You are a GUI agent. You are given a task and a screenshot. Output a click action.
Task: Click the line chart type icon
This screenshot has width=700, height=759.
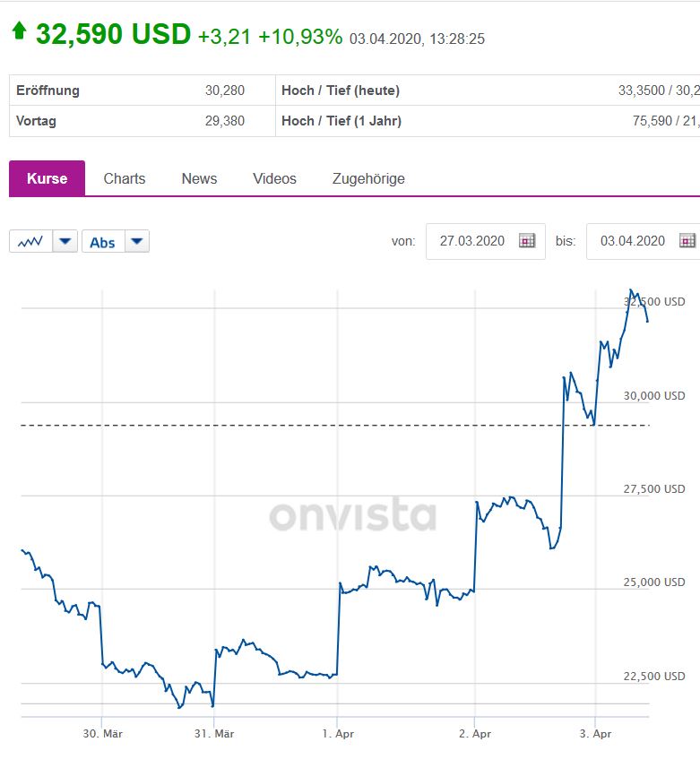[x=30, y=242]
